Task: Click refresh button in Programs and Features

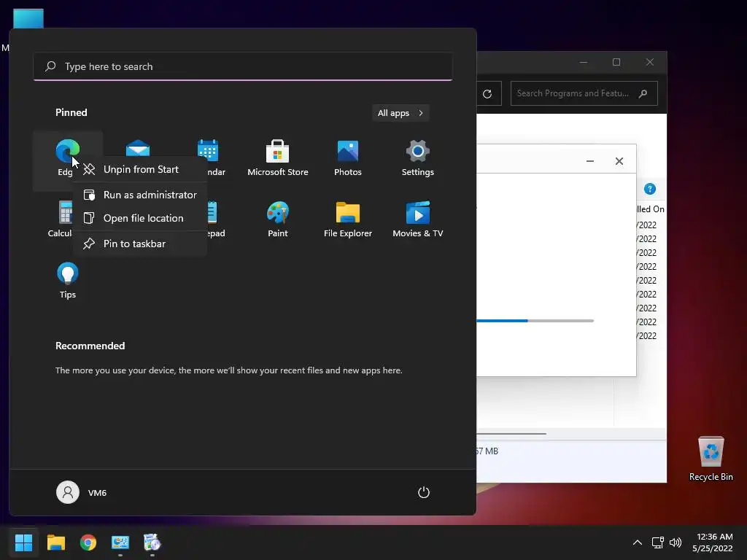Action: pos(487,94)
